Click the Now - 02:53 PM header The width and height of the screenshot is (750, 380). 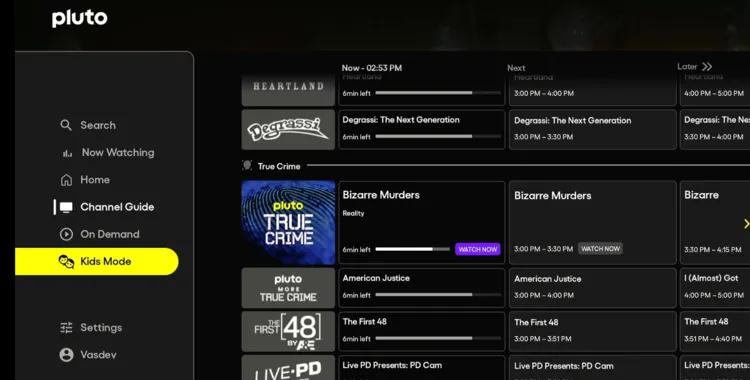[372, 68]
